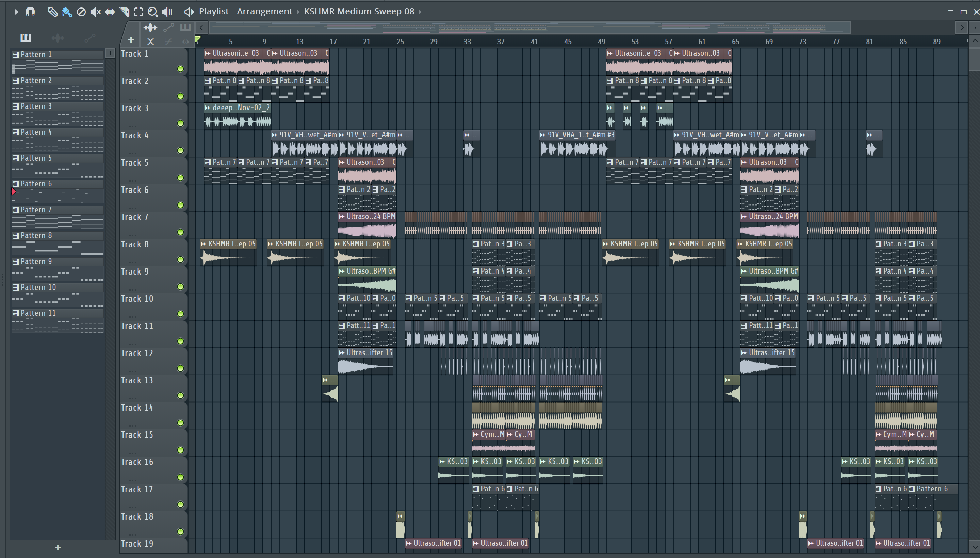Screen dimensions: 980x558
Task: Focus audio clips with the waveform icon
Action: [x=150, y=28]
